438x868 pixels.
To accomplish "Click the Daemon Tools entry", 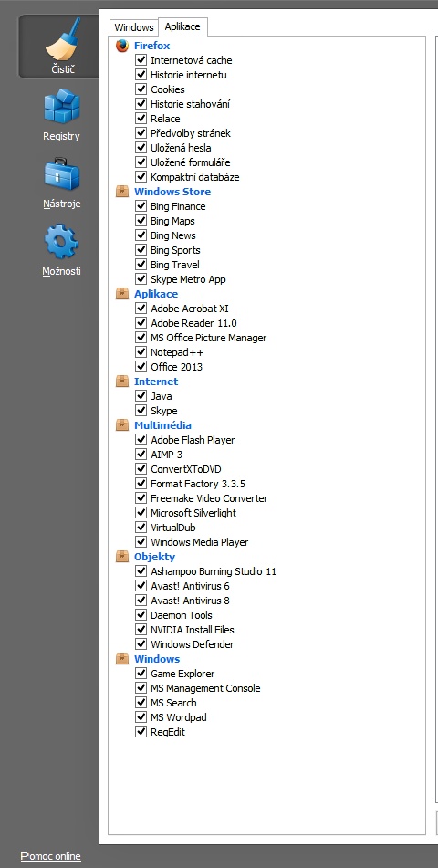I will click(x=182, y=615).
